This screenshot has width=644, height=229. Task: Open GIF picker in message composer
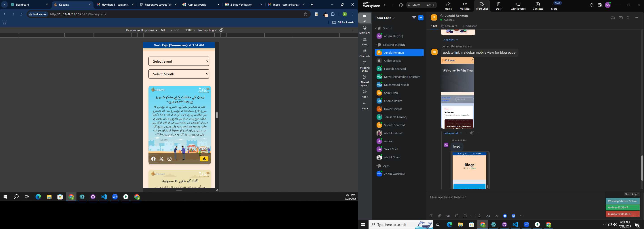(448, 216)
